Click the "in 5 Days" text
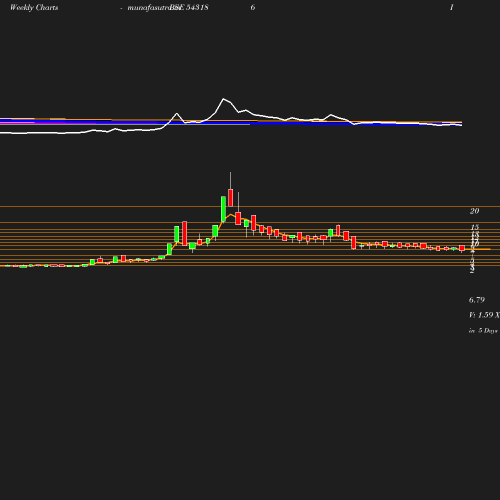 (483, 331)
